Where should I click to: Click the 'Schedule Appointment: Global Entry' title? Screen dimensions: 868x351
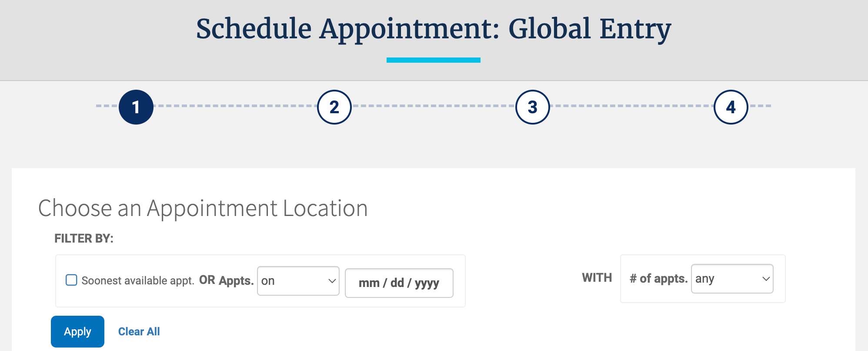coord(433,28)
